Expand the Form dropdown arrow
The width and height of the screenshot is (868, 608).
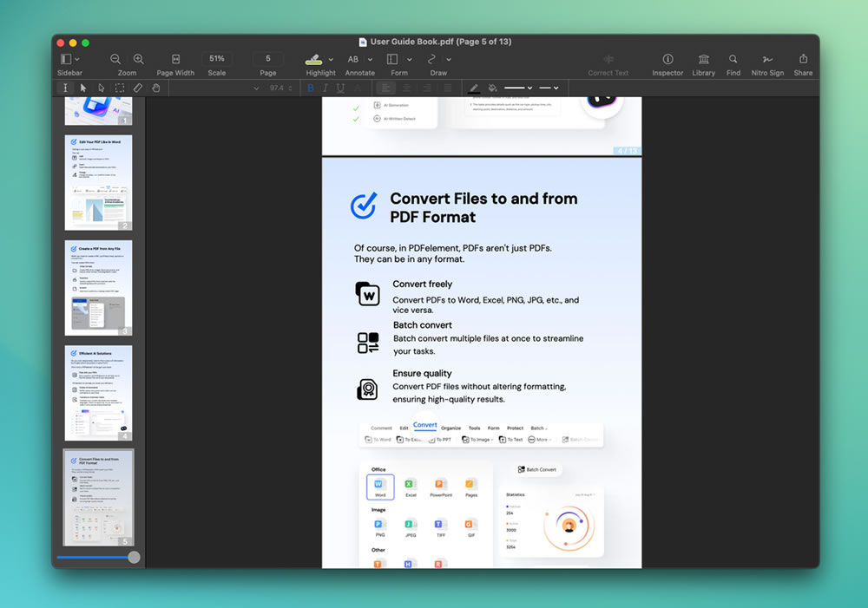coord(410,59)
